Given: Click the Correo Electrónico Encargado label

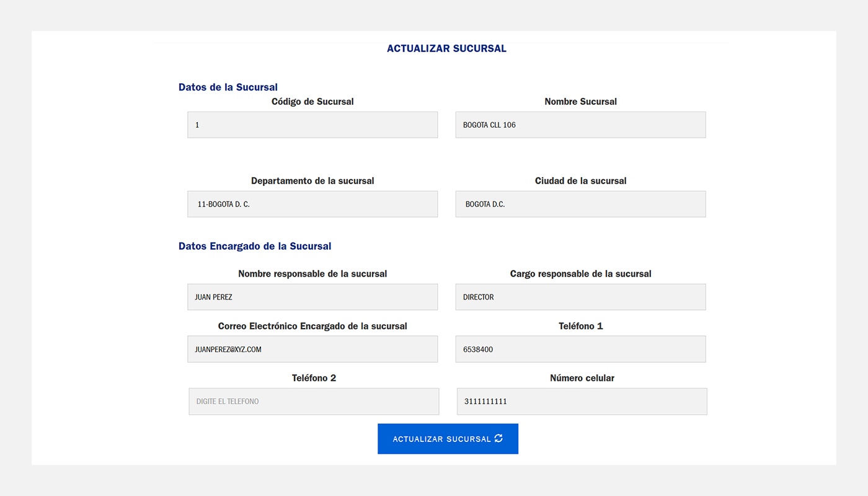Looking at the screenshot, I should (x=312, y=326).
